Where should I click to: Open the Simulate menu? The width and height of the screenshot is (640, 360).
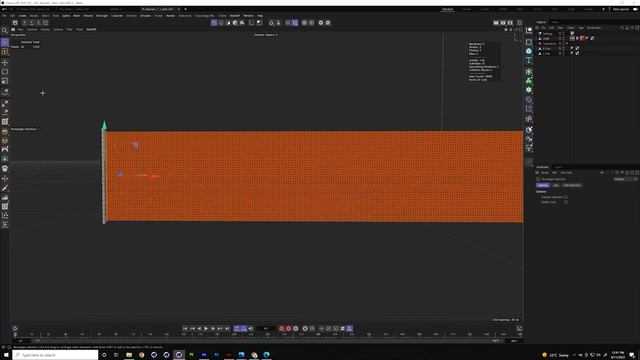(x=145, y=16)
